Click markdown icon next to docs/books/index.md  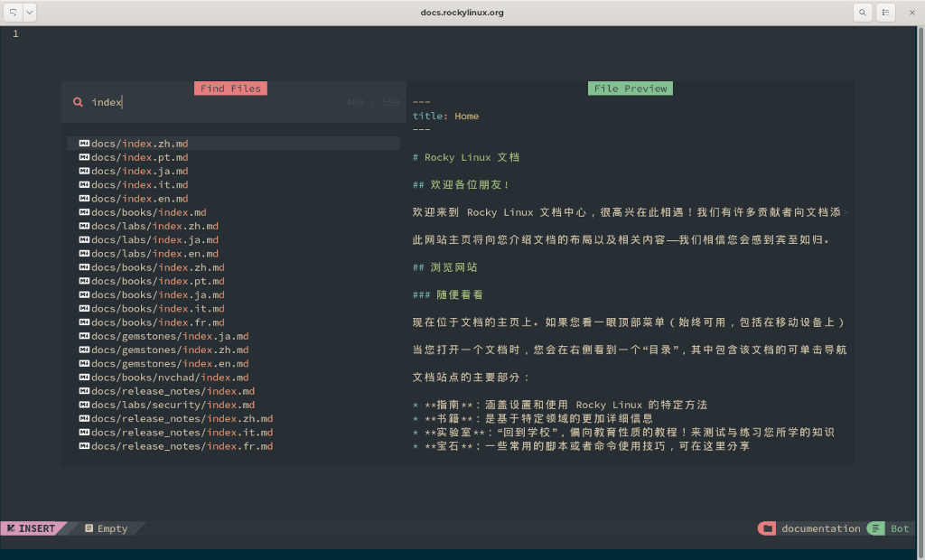point(84,212)
